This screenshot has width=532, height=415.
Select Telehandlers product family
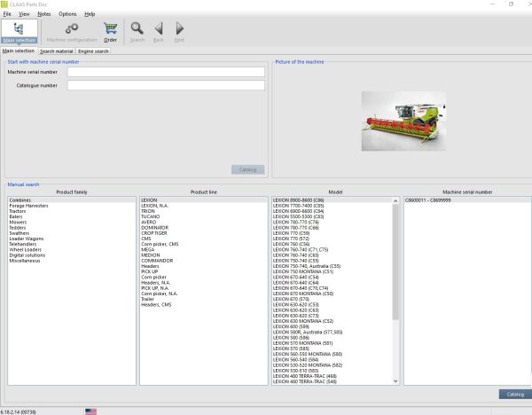tap(72, 244)
